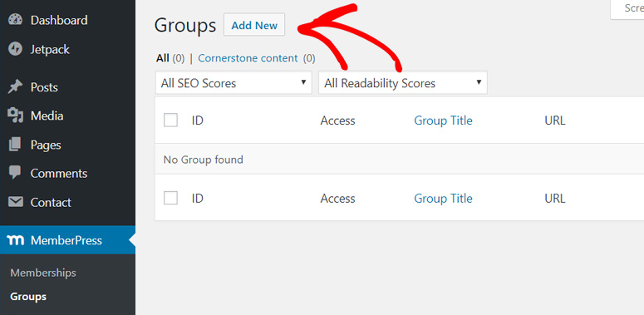Expand the All Readability Scores dropdown
Viewport: 644px width, 315px height.
[402, 82]
